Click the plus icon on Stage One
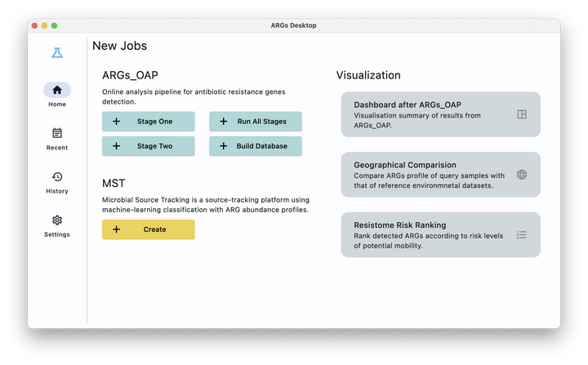 point(116,122)
